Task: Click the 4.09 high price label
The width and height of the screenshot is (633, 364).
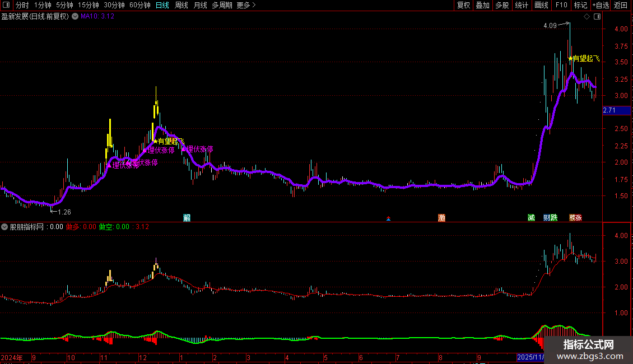Action: (x=550, y=25)
